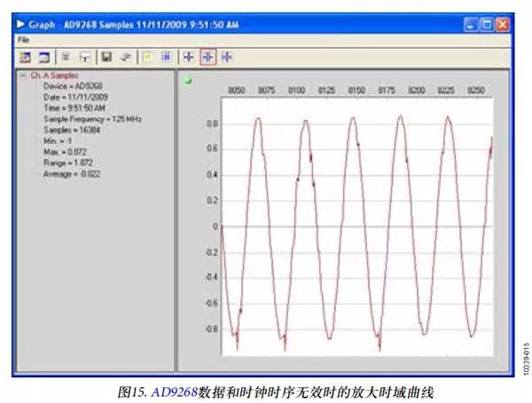
Task: Click the floppy disk save icon
Action: click(107, 57)
